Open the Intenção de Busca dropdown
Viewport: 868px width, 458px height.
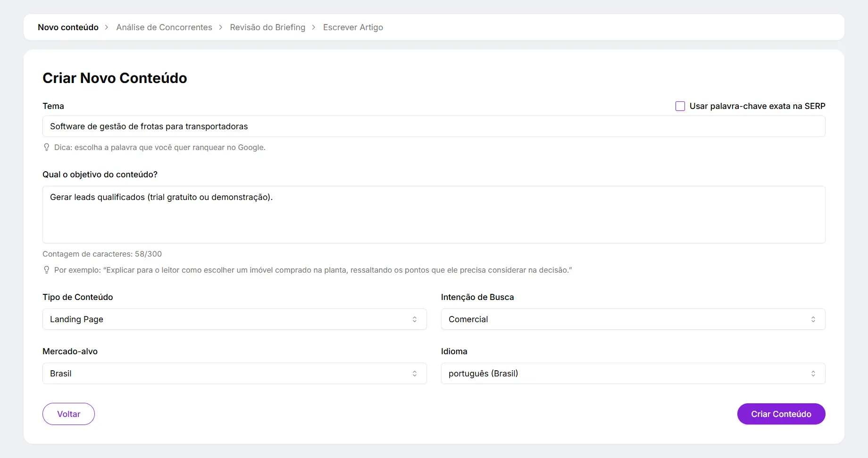coord(633,319)
